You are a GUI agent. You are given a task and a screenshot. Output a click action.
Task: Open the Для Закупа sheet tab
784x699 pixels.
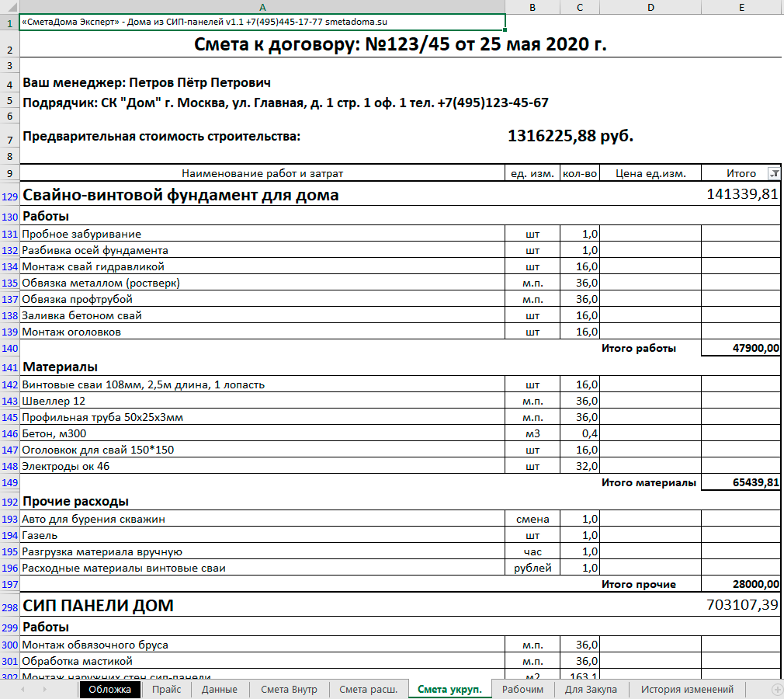[591, 690]
